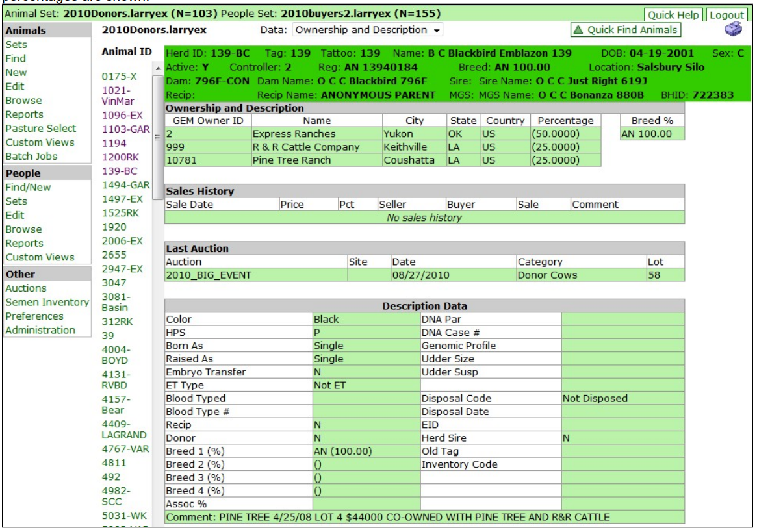Click the Animal ID list scroll up arrow
Image resolution: width=757 pixels, height=532 pixels.
point(158,69)
